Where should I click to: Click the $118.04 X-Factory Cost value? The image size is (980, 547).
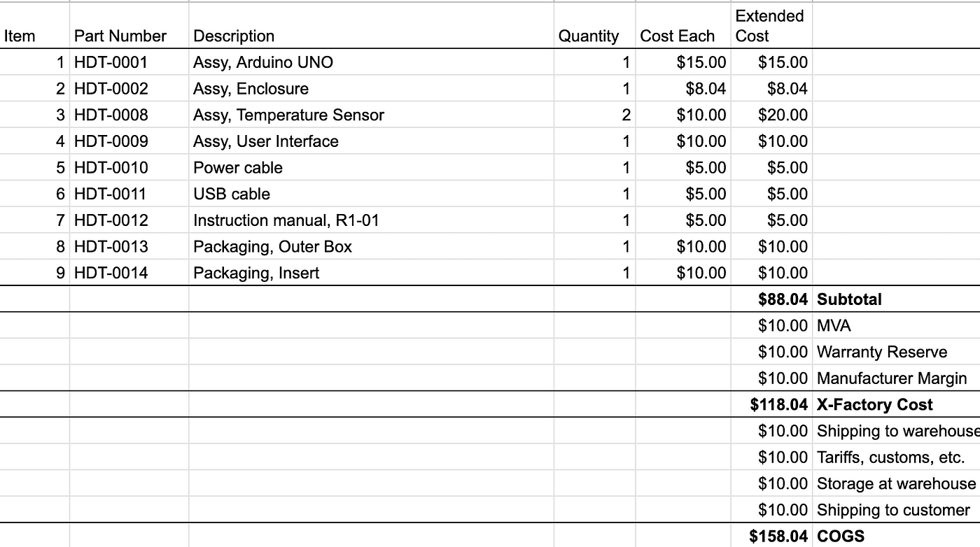[778, 404]
